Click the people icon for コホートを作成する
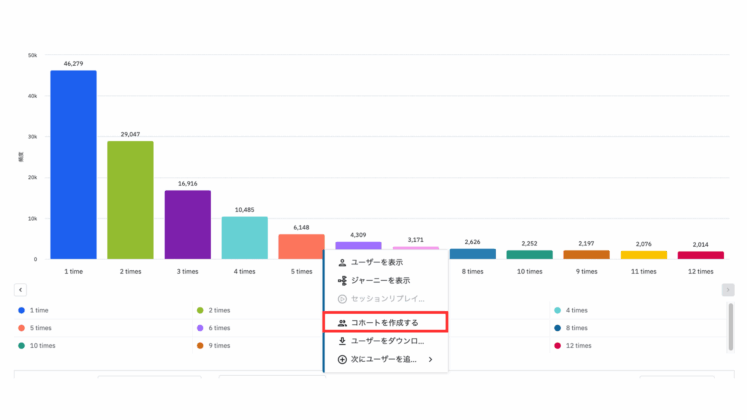Image resolution: width=747 pixels, height=420 pixels. [342, 323]
